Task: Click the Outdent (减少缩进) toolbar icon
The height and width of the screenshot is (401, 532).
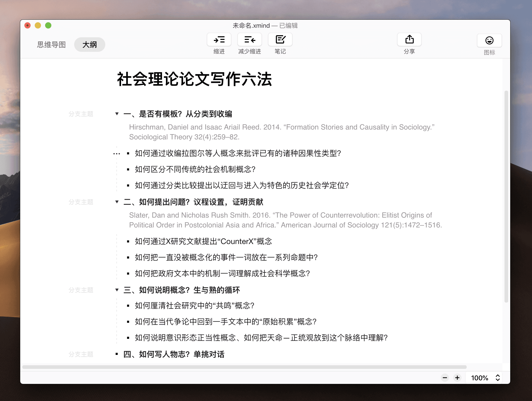Action: (249, 40)
